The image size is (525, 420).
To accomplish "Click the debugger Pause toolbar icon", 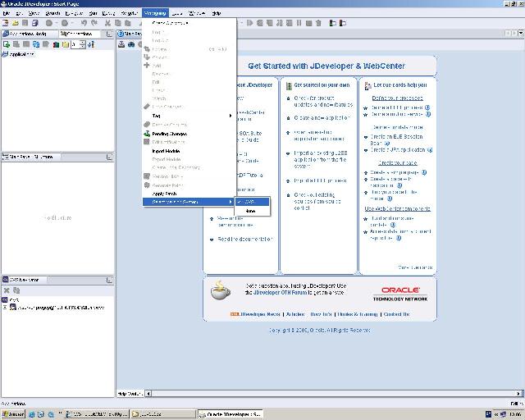I will pyautogui.click(x=299, y=23).
